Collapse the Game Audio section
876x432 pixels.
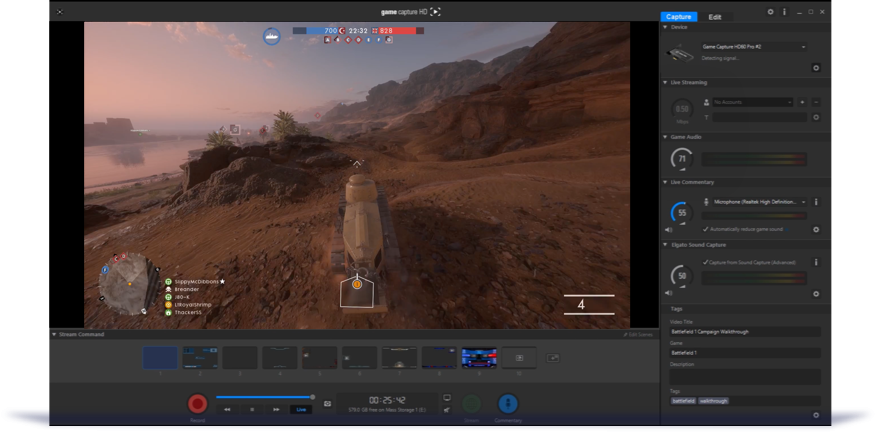[665, 137]
